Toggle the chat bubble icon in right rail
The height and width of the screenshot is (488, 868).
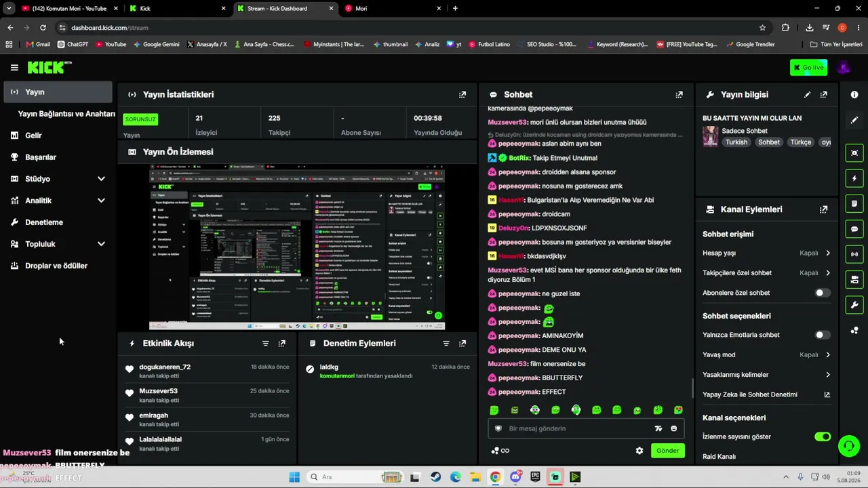pyautogui.click(x=854, y=229)
